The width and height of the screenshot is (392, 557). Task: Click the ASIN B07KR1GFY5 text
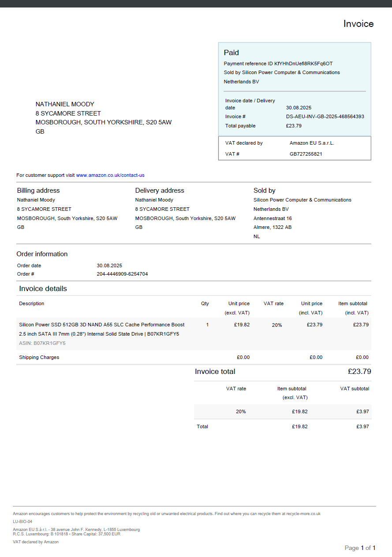tap(42, 343)
